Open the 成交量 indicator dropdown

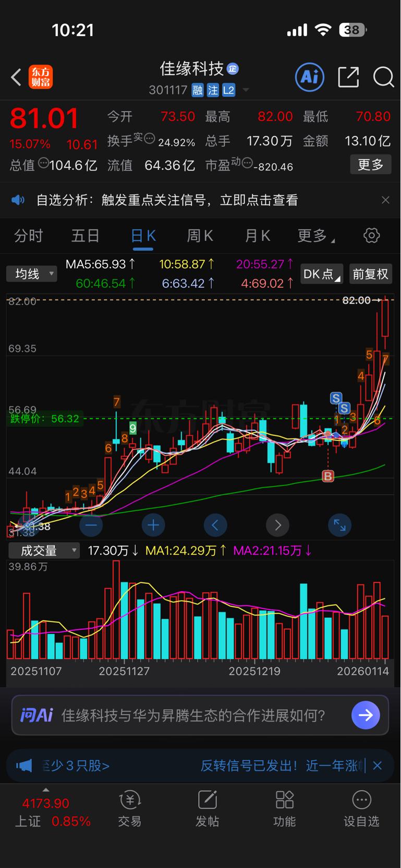pos(44,551)
